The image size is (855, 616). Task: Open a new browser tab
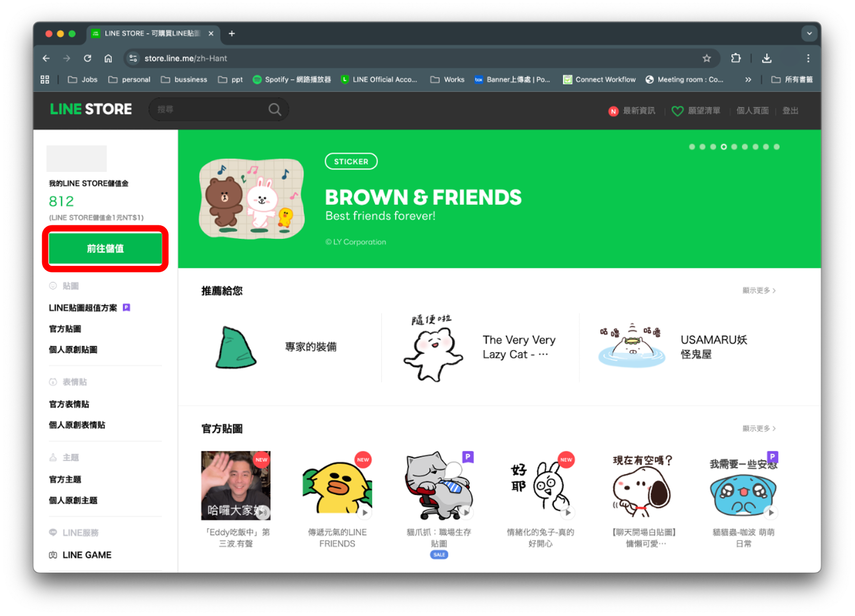(x=231, y=33)
